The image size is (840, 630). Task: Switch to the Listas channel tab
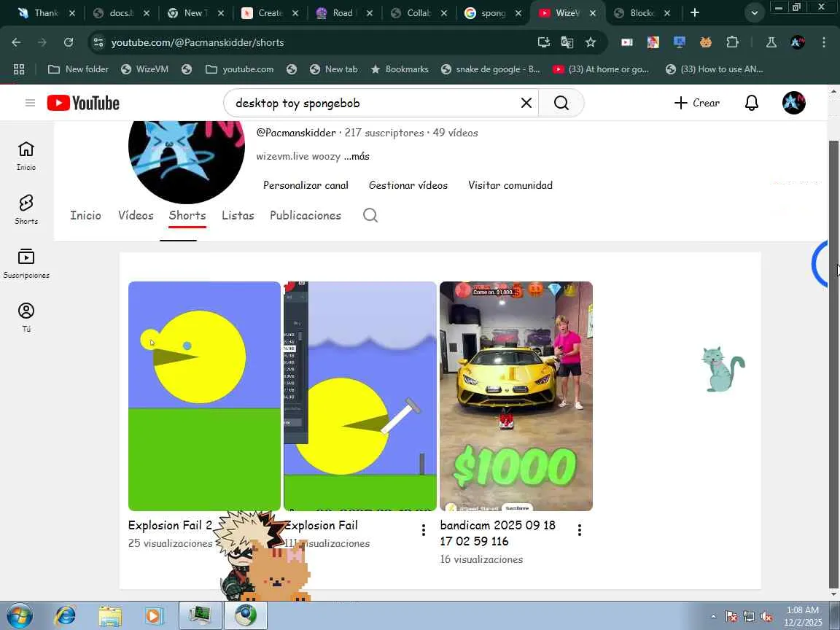pyautogui.click(x=238, y=215)
